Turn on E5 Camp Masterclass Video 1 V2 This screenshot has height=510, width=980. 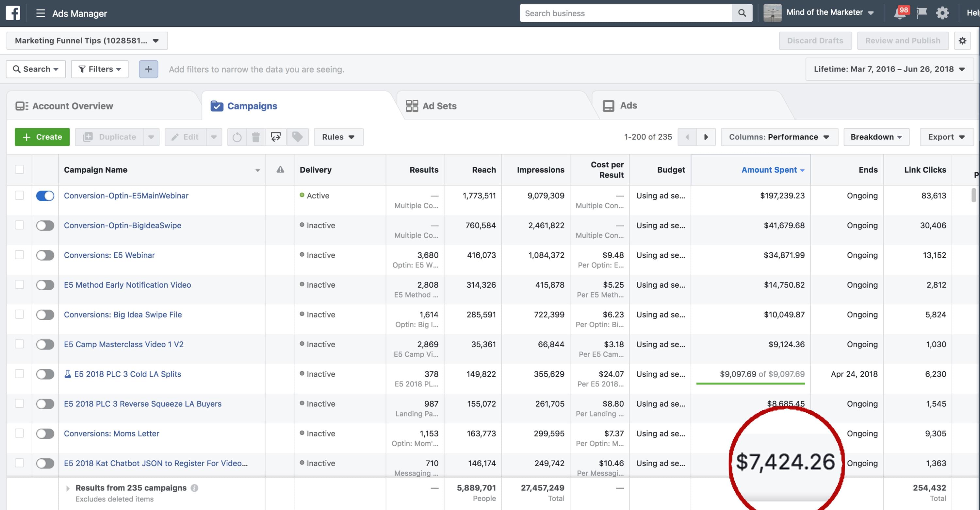click(45, 345)
